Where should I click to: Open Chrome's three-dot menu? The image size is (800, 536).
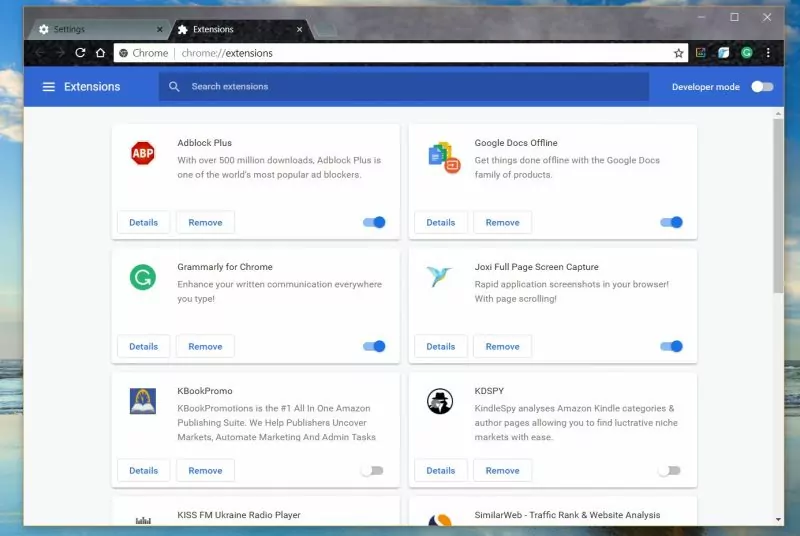pyautogui.click(x=768, y=53)
